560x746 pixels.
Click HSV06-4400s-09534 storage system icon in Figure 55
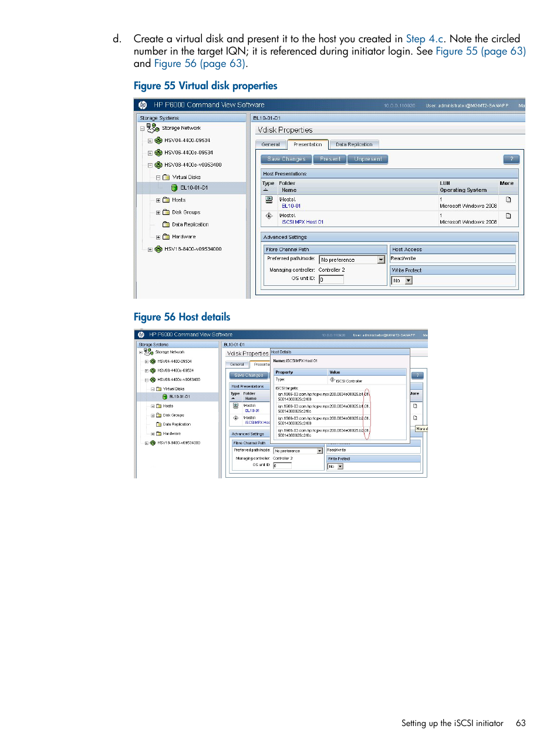point(158,153)
